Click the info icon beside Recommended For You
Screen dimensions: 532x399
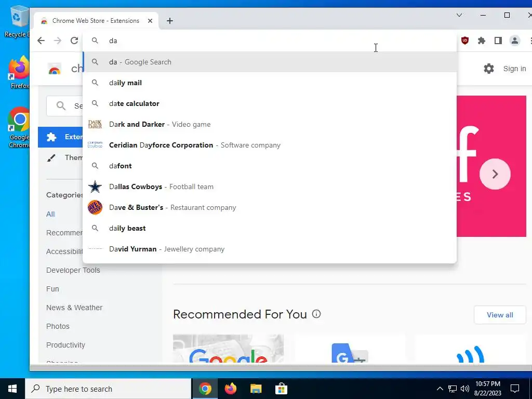pyautogui.click(x=316, y=314)
